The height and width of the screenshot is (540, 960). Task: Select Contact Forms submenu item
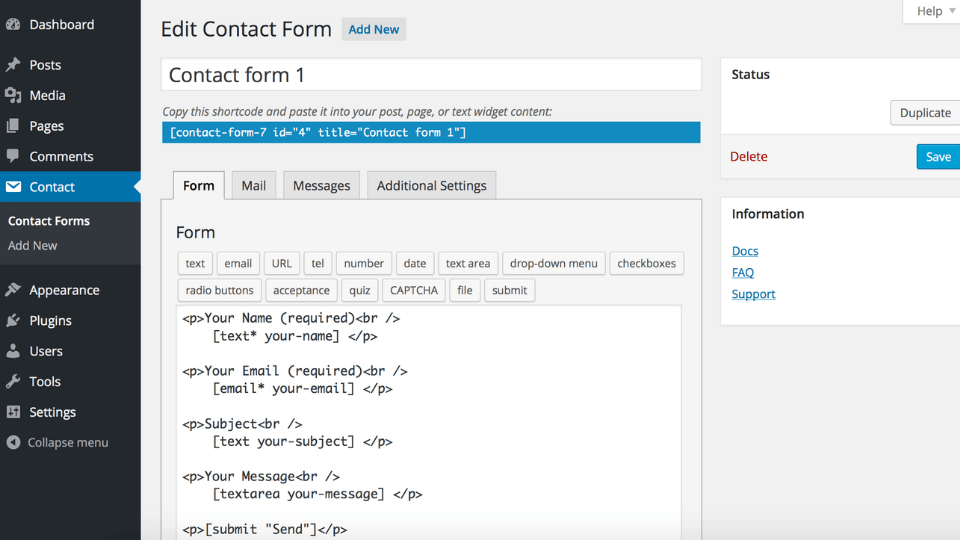(49, 221)
